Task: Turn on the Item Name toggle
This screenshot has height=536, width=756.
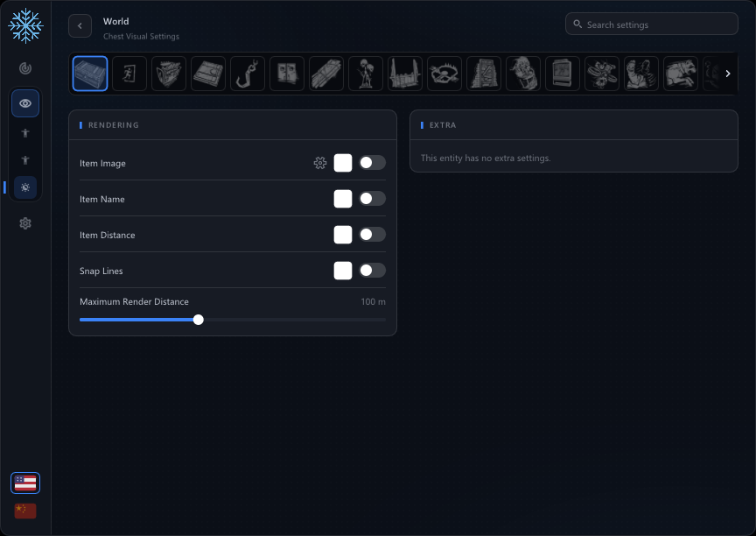Action: pyautogui.click(x=372, y=199)
